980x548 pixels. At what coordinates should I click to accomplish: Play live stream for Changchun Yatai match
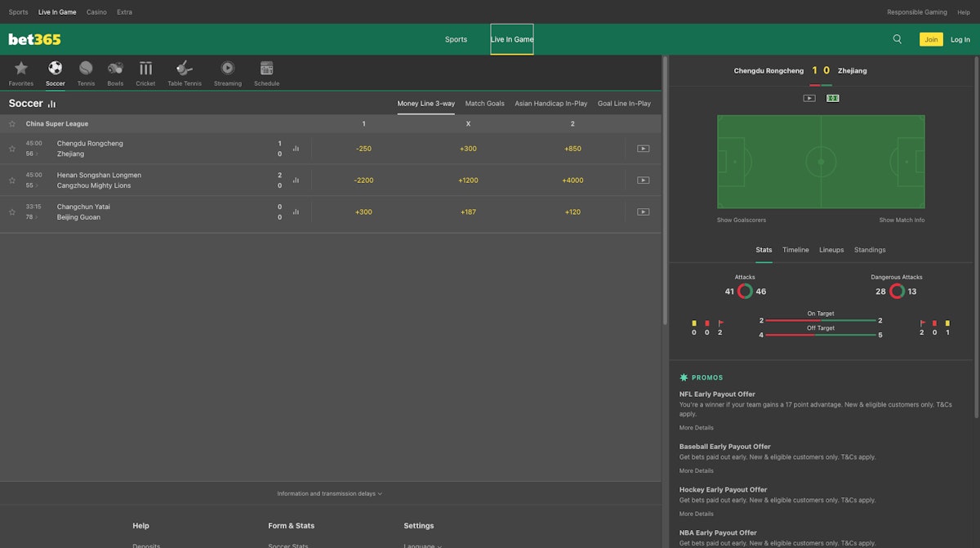tap(643, 212)
